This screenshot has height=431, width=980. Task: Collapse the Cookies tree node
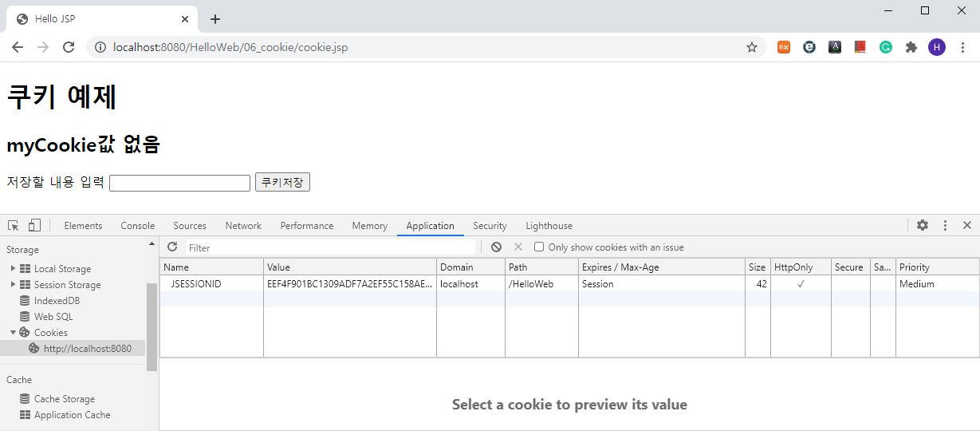13,333
